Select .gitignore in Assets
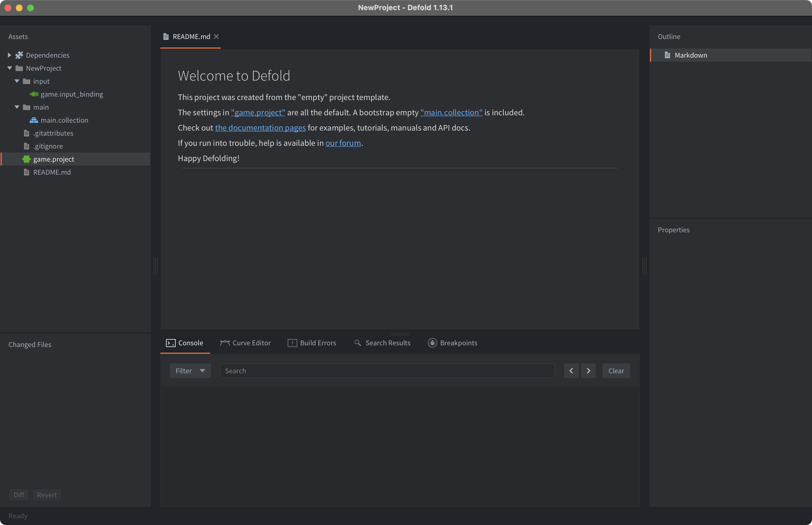This screenshot has height=525, width=812. (x=75, y=146)
